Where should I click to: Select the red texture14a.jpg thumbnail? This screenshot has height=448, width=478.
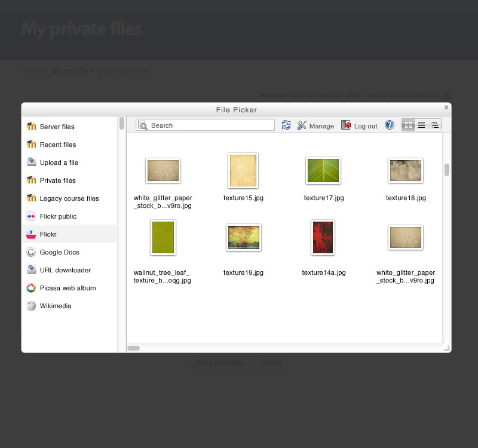(323, 237)
